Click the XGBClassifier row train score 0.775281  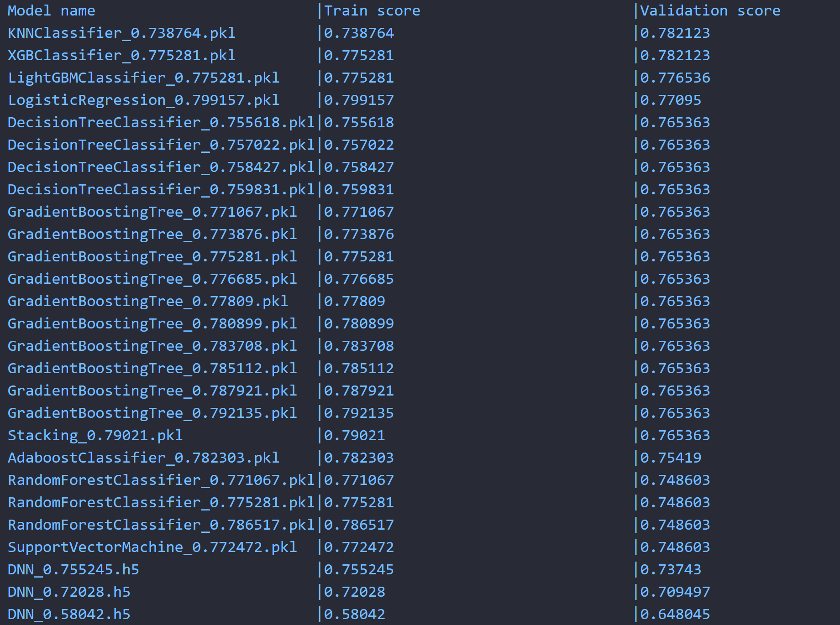pos(359,56)
